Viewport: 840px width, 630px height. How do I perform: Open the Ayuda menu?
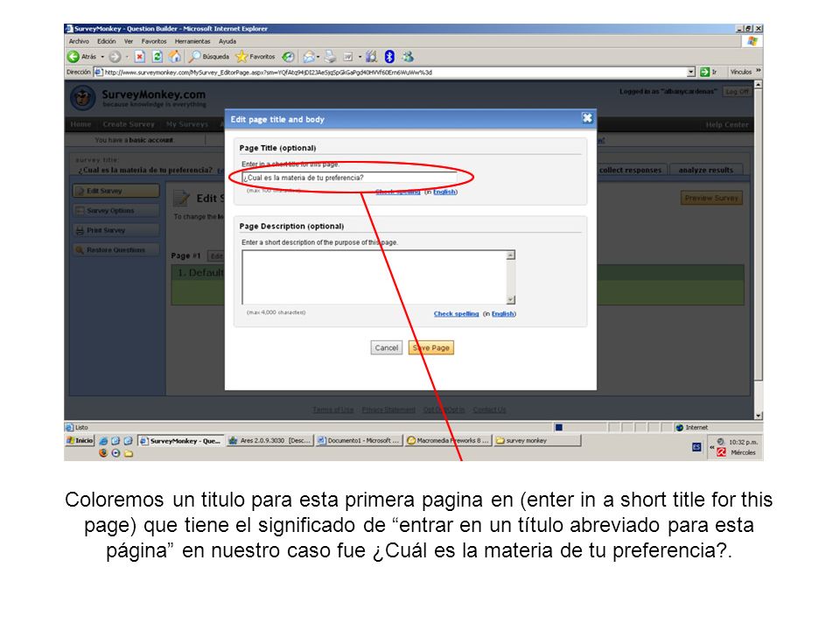(x=227, y=41)
